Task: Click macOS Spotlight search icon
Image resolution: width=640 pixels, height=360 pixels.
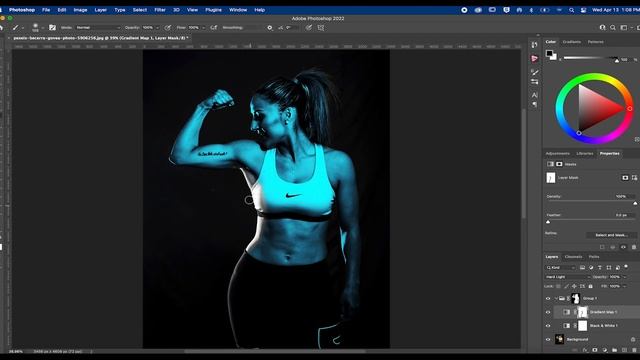Action: pos(571,10)
